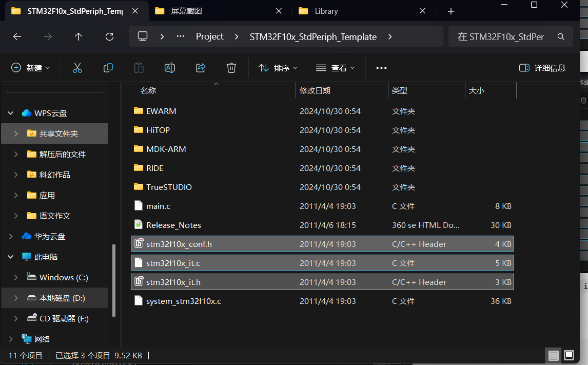Open the 排序 (Sort) dropdown

click(278, 68)
